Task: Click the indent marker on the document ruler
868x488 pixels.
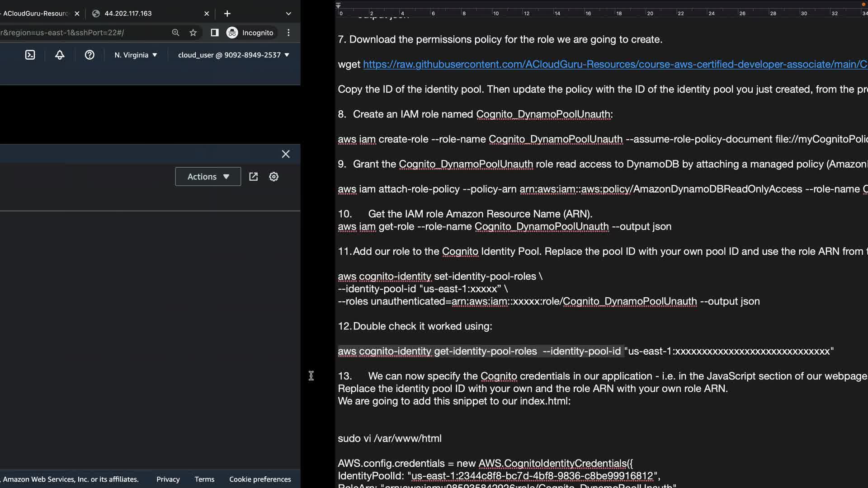Action: click(x=338, y=5)
